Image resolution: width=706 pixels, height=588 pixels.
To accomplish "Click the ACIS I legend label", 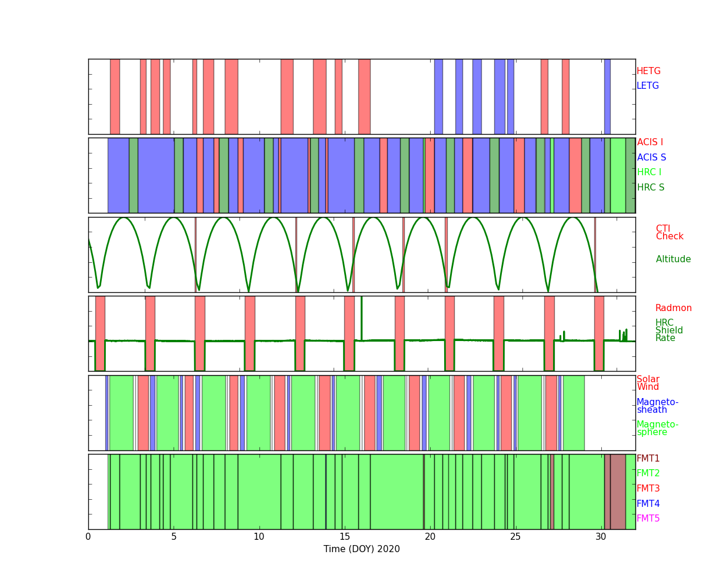I will click(x=650, y=142).
